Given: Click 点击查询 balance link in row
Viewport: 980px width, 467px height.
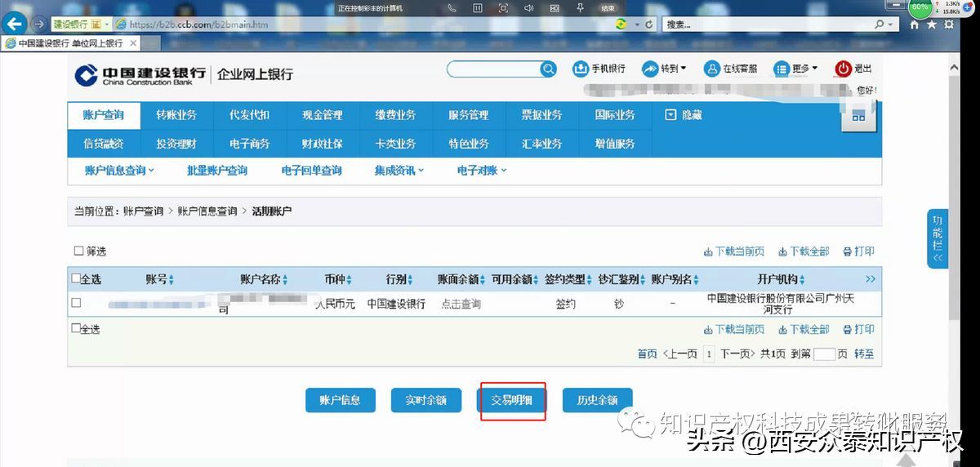Looking at the screenshot, I should click(x=461, y=304).
